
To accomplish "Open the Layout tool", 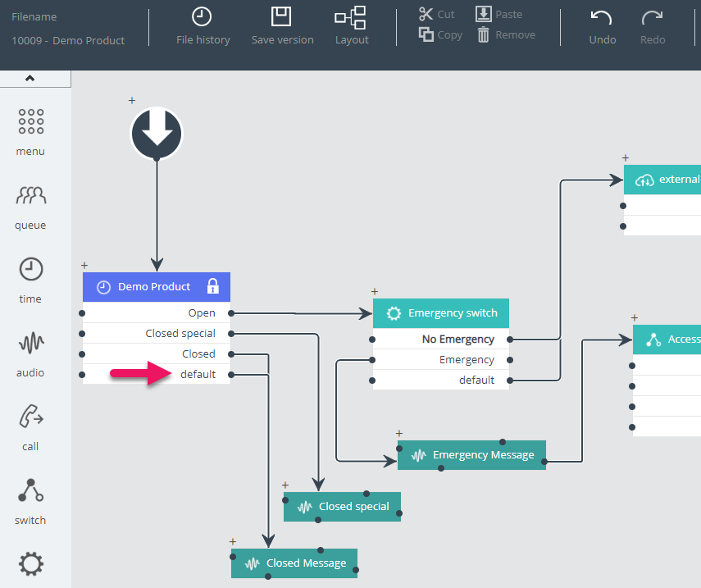I will (x=351, y=17).
